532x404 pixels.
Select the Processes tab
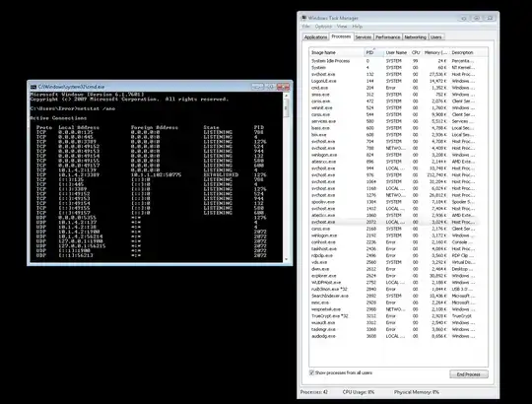[x=341, y=36]
